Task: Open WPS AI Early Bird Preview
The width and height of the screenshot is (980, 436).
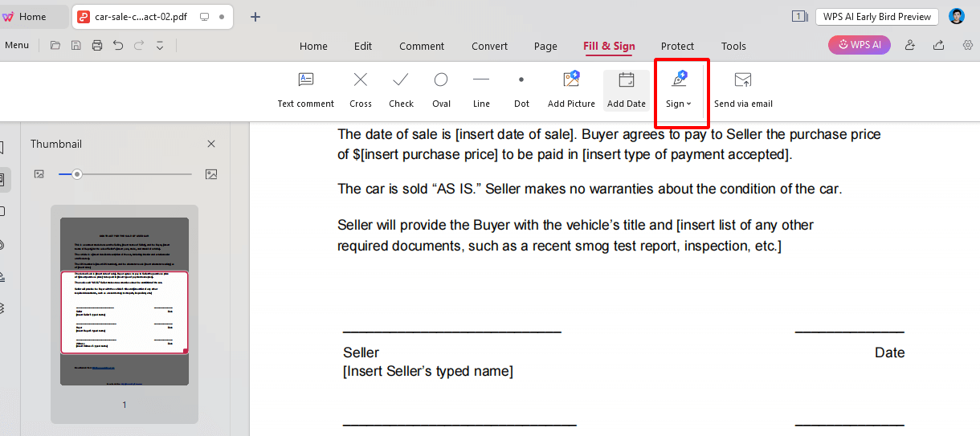Action: [876, 17]
